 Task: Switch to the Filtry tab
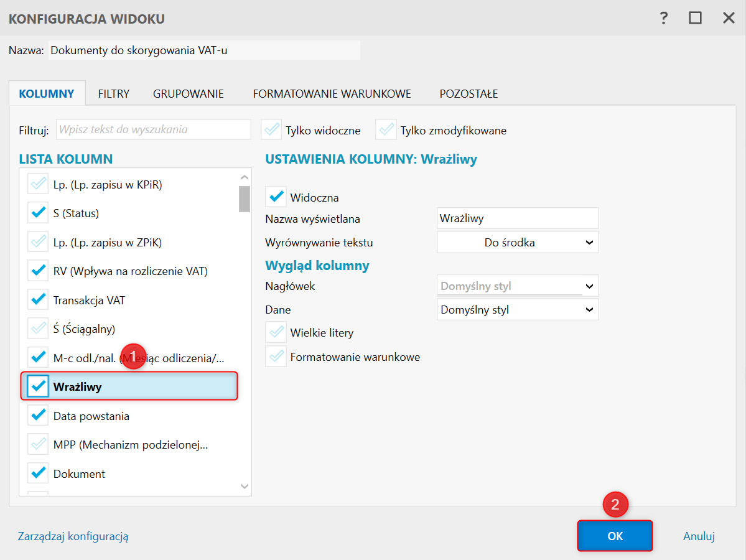point(113,94)
